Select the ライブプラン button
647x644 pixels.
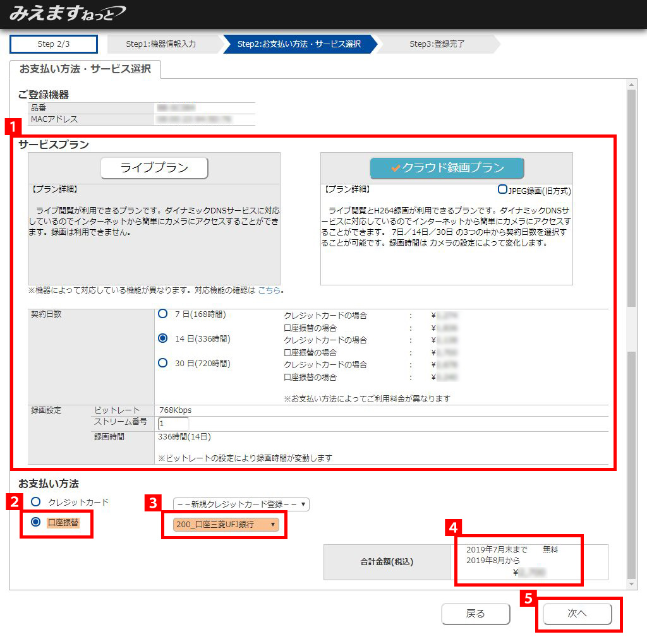click(x=154, y=168)
